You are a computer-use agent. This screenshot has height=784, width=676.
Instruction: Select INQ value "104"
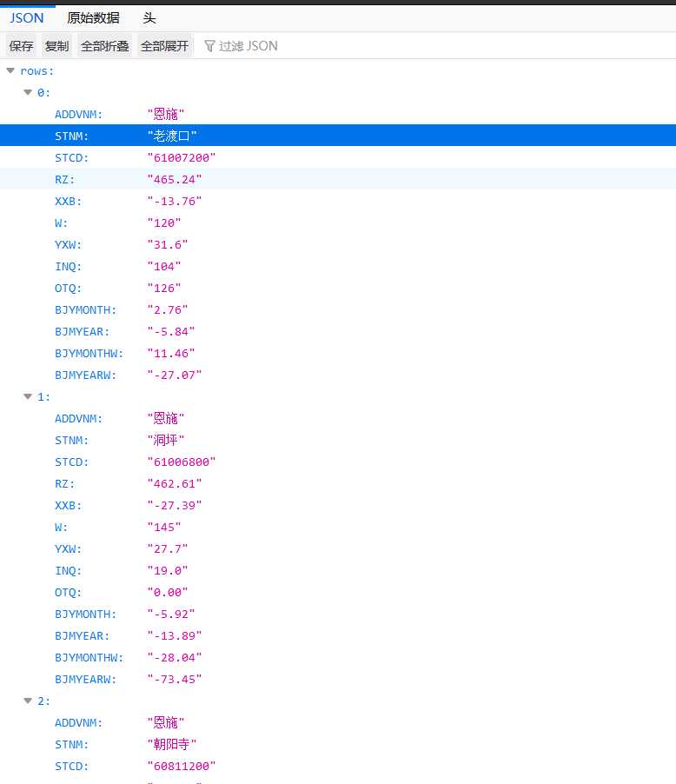(164, 266)
